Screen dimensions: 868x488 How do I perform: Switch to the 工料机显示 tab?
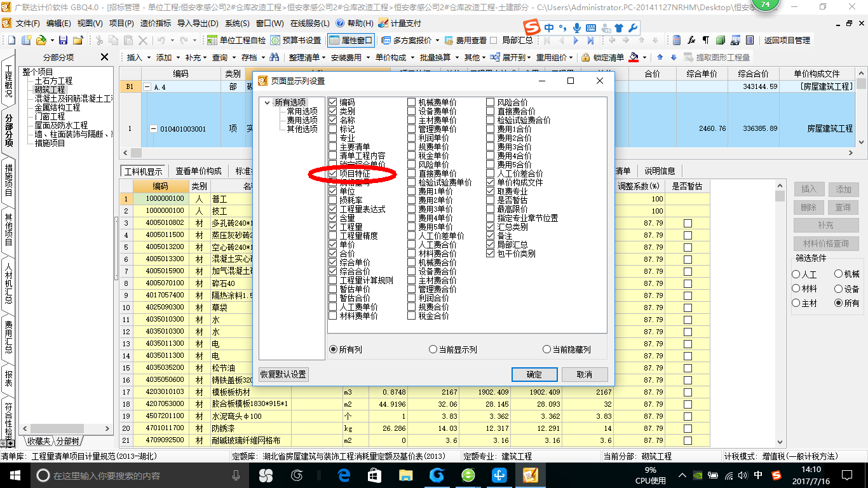(x=144, y=171)
